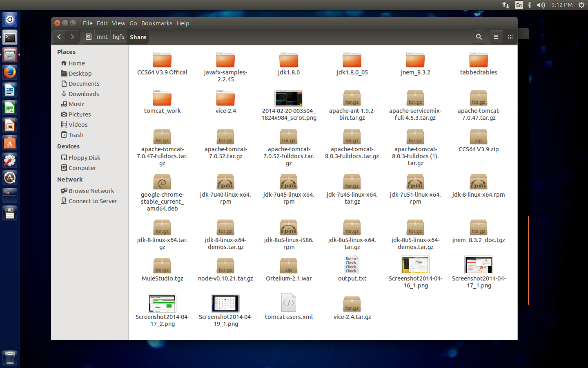Open the search magnifier in toolbar
The width and height of the screenshot is (588, 368).
[x=479, y=37]
